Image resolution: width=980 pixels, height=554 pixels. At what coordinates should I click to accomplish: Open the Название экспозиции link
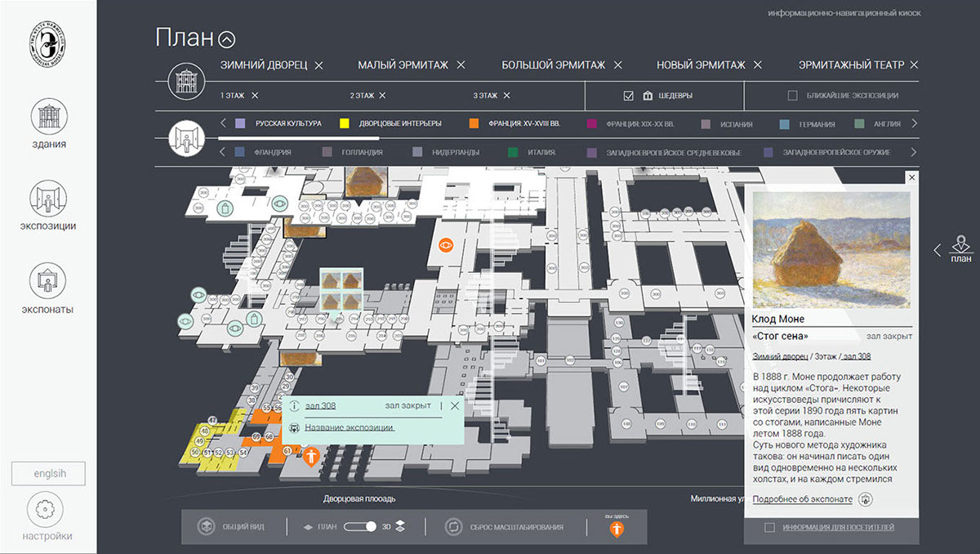(350, 427)
